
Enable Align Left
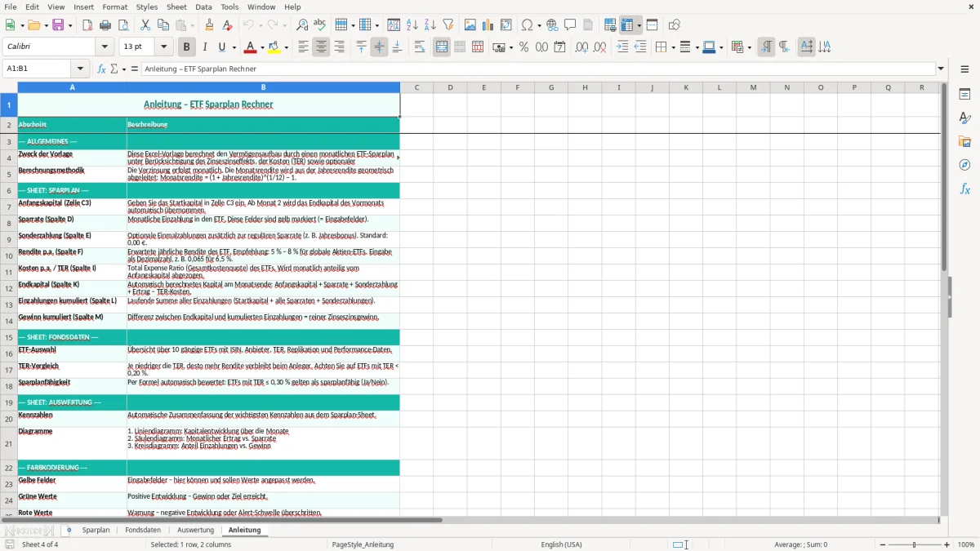click(303, 47)
